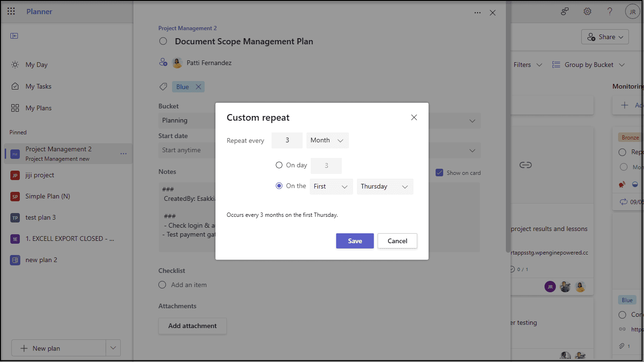
Task: Go to My Plans
Action: [x=39, y=108]
